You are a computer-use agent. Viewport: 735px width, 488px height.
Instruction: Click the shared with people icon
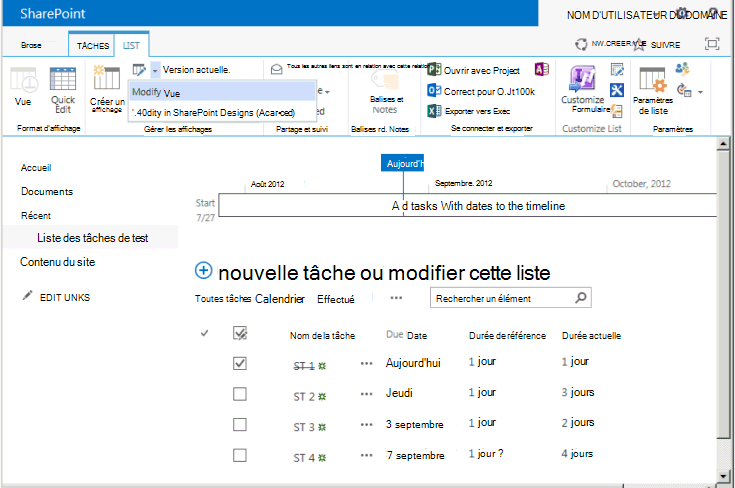point(682,69)
